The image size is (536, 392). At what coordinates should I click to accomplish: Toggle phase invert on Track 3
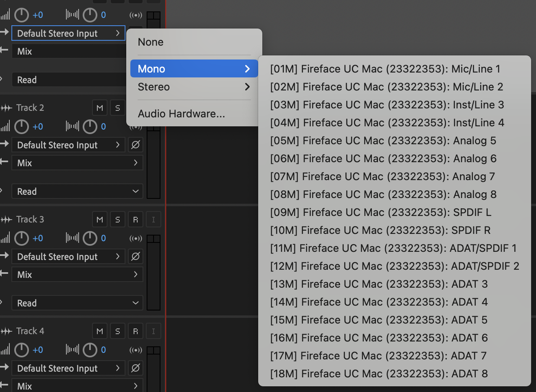pos(136,257)
